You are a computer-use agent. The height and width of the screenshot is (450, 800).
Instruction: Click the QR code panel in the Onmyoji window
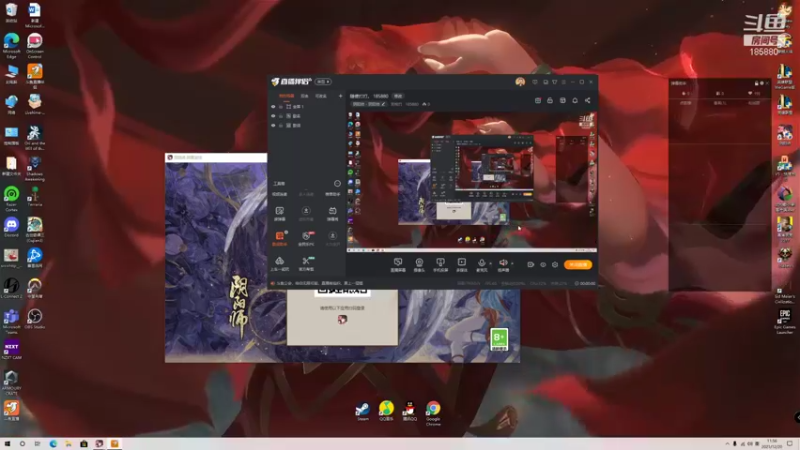tap(342, 317)
